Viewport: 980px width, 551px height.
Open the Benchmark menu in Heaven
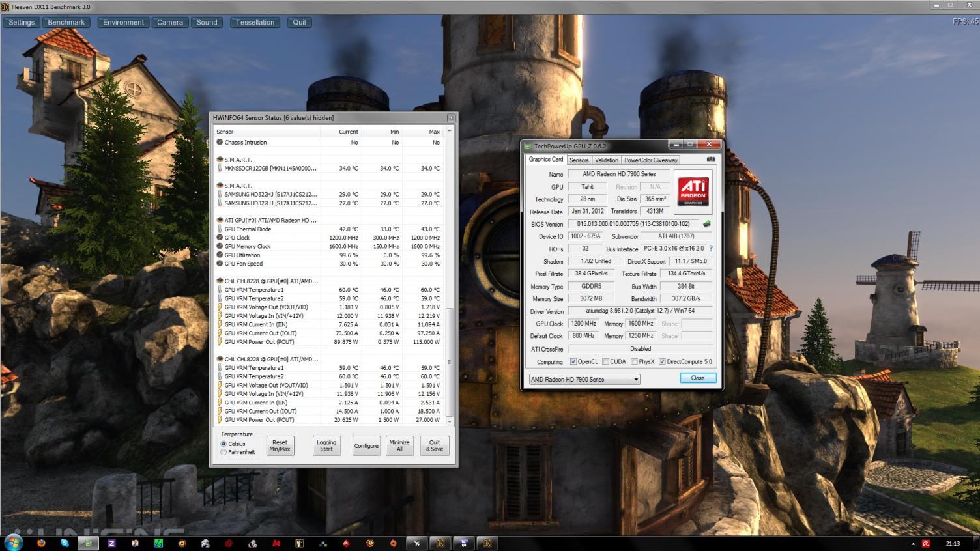pos(66,22)
